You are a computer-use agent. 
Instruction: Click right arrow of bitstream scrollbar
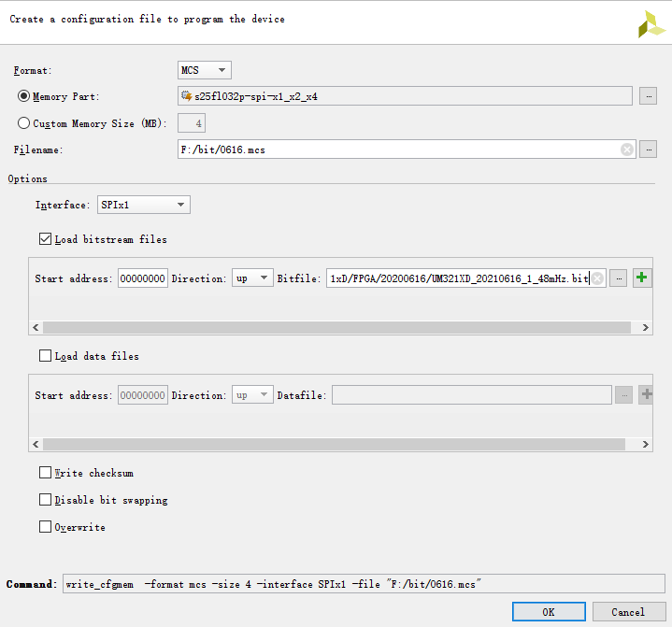tap(646, 327)
